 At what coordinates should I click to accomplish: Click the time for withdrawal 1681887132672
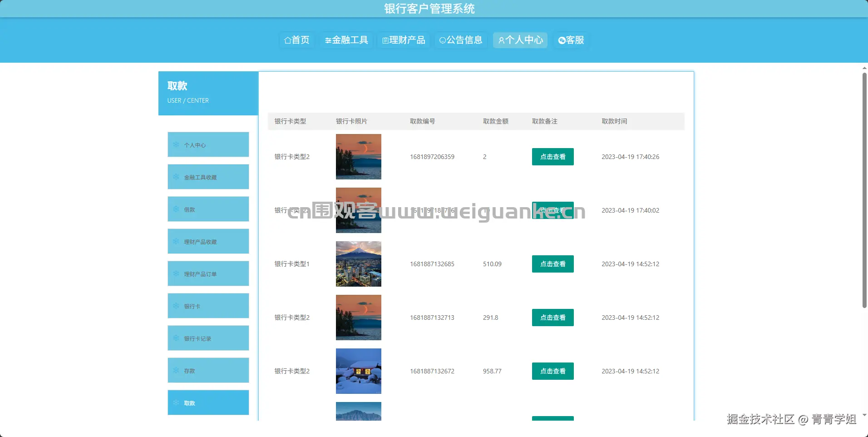[x=631, y=371]
